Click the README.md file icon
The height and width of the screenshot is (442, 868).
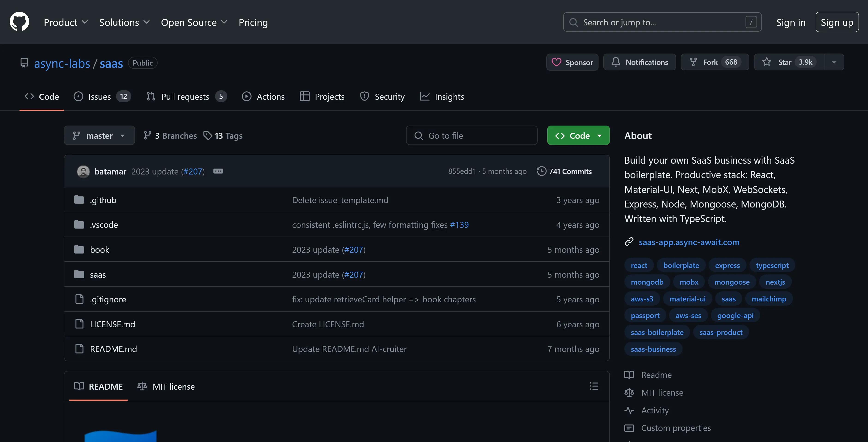point(79,349)
